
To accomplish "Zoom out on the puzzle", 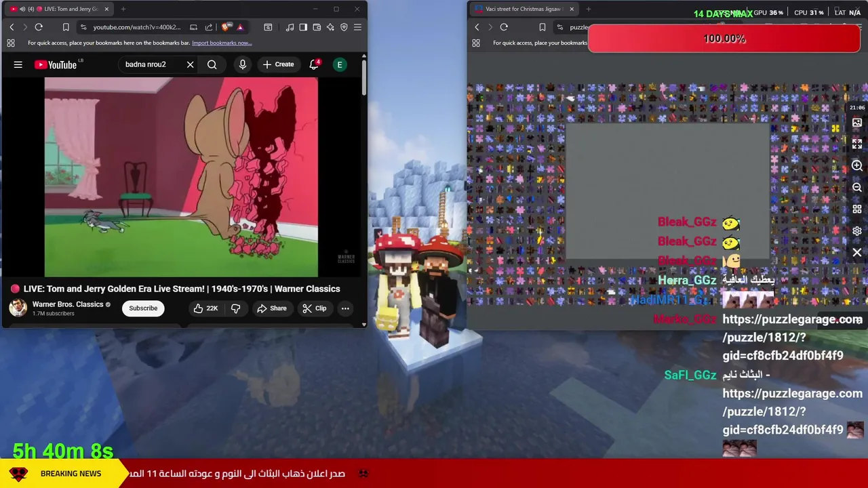I will 857,188.
